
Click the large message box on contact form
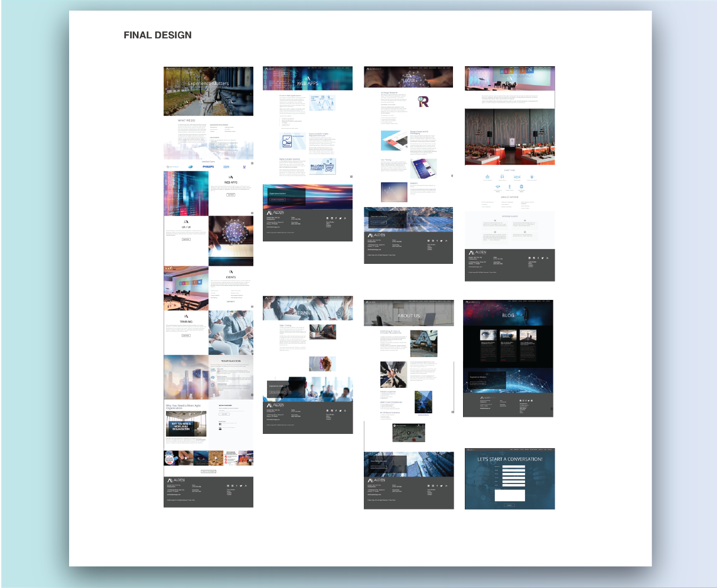coord(510,495)
